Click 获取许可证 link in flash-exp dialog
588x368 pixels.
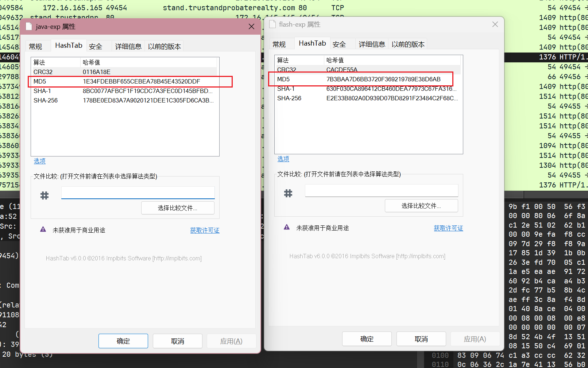(x=448, y=228)
